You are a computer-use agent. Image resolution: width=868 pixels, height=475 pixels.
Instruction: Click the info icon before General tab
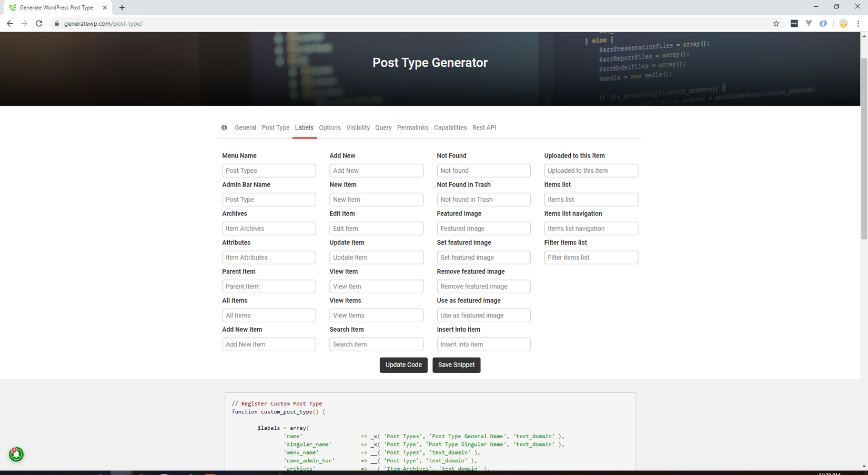224,127
